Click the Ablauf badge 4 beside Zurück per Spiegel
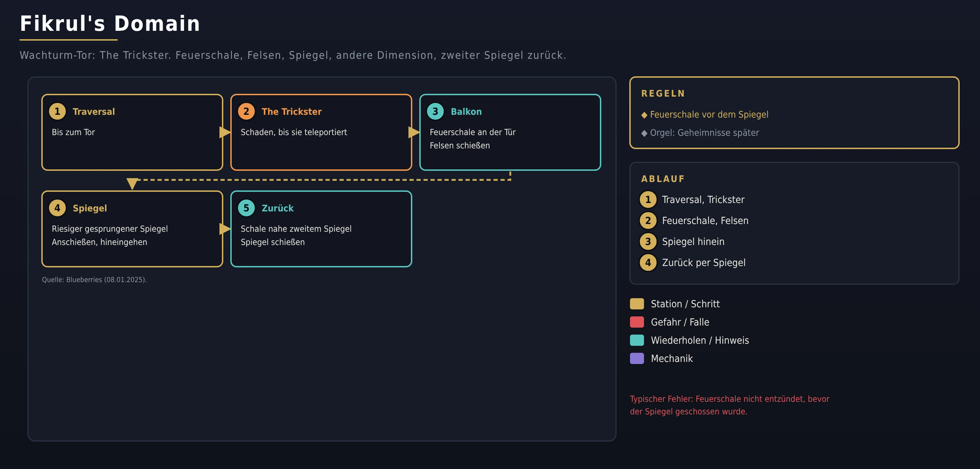 click(x=648, y=262)
